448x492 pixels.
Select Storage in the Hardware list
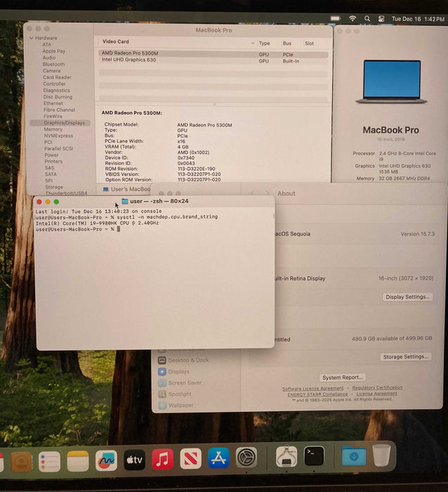coord(54,187)
